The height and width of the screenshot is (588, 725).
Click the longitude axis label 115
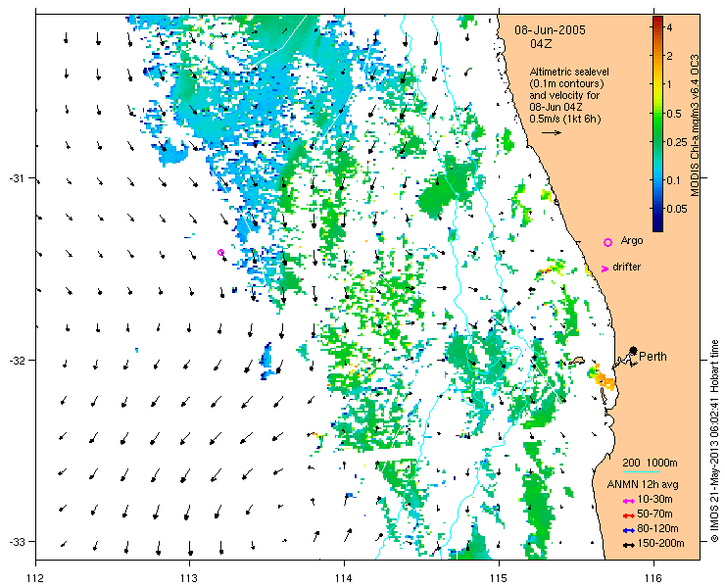click(x=499, y=578)
